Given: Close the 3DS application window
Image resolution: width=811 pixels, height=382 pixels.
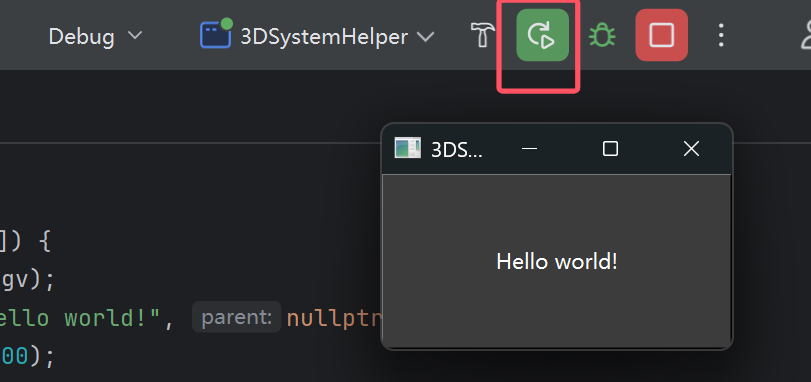Looking at the screenshot, I should 691,149.
